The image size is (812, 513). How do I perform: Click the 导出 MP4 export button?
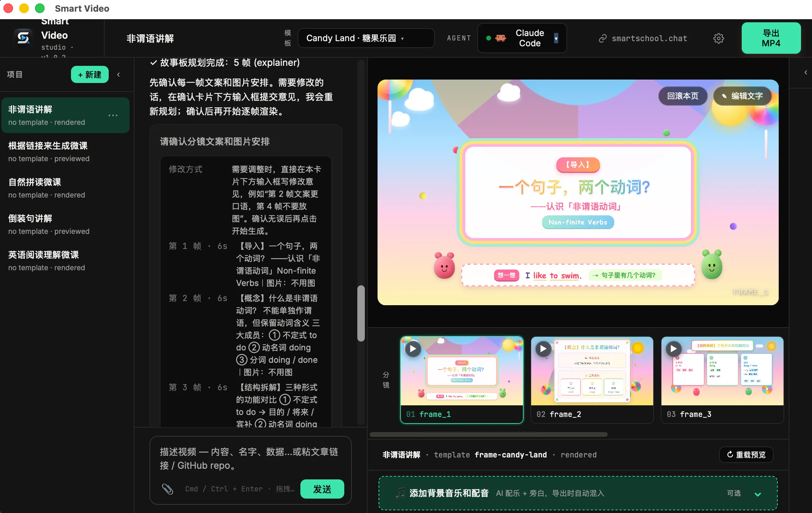tap(771, 38)
